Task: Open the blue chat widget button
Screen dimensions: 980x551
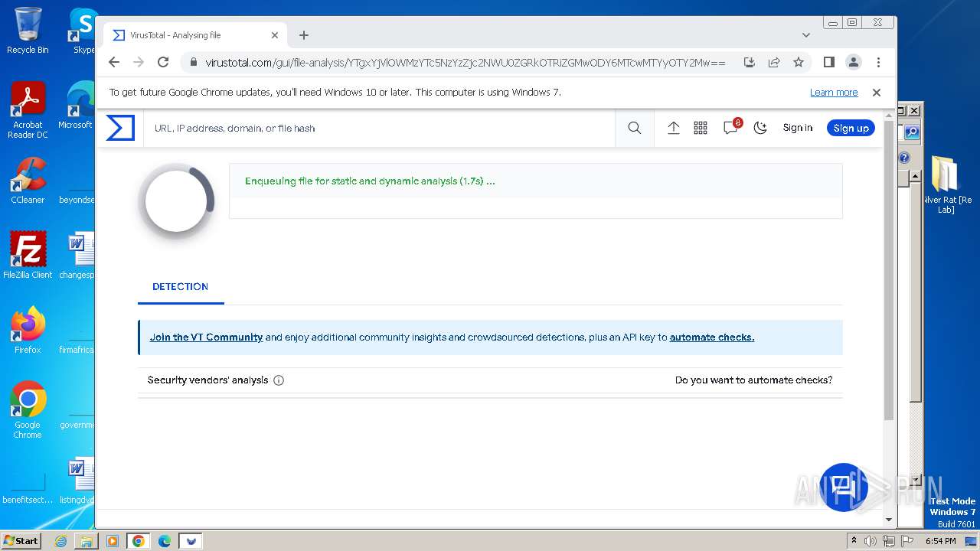Action: coord(843,487)
